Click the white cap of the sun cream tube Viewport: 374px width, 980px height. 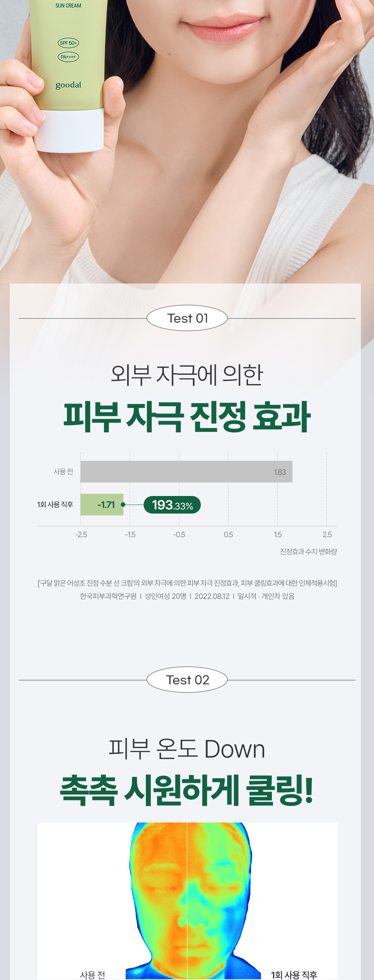[x=70, y=130]
